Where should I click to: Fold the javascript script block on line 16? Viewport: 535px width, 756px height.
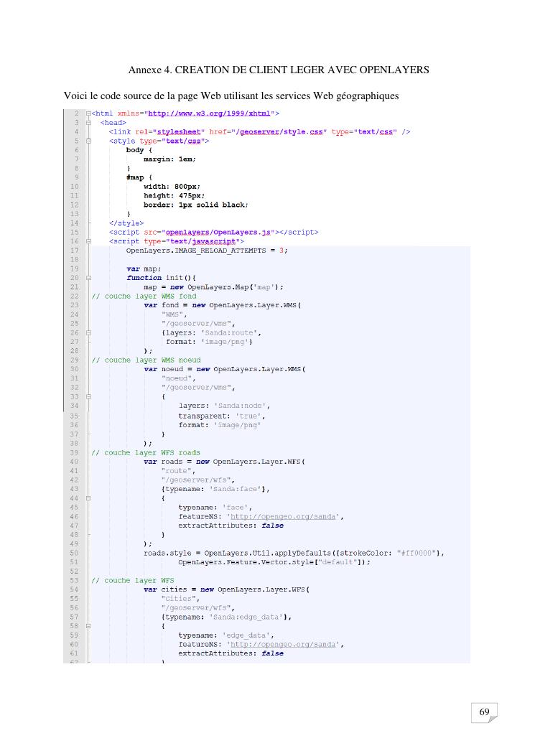point(88,241)
